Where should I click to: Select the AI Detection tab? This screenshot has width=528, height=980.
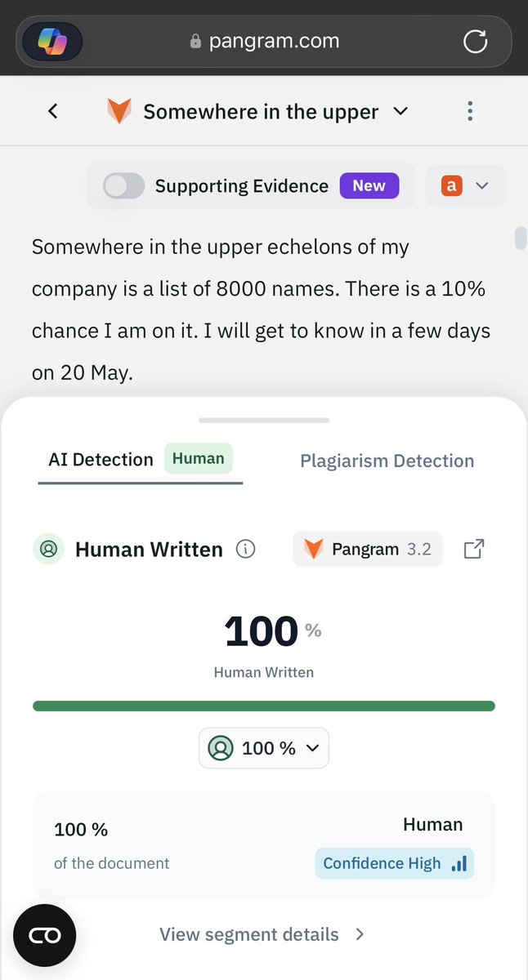tap(141, 460)
